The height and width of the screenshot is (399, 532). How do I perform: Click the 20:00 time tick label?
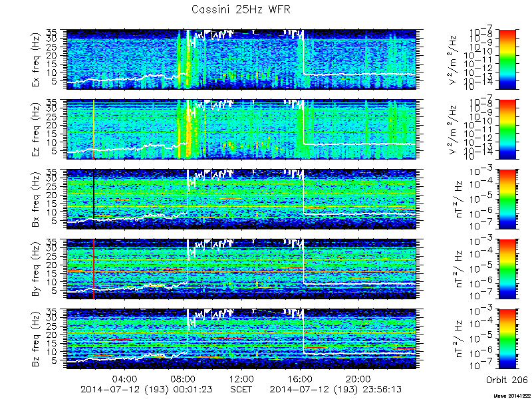[358, 378]
